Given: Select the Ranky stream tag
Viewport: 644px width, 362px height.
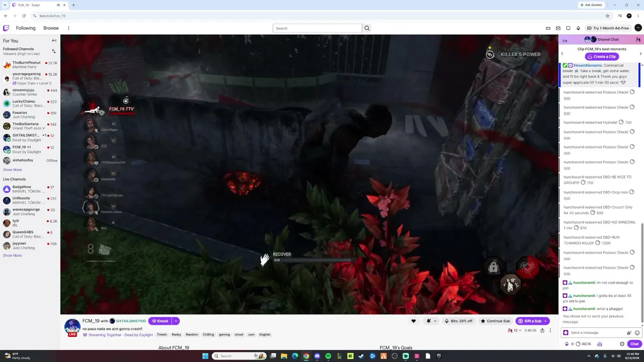Looking at the screenshot, I should [176, 334].
